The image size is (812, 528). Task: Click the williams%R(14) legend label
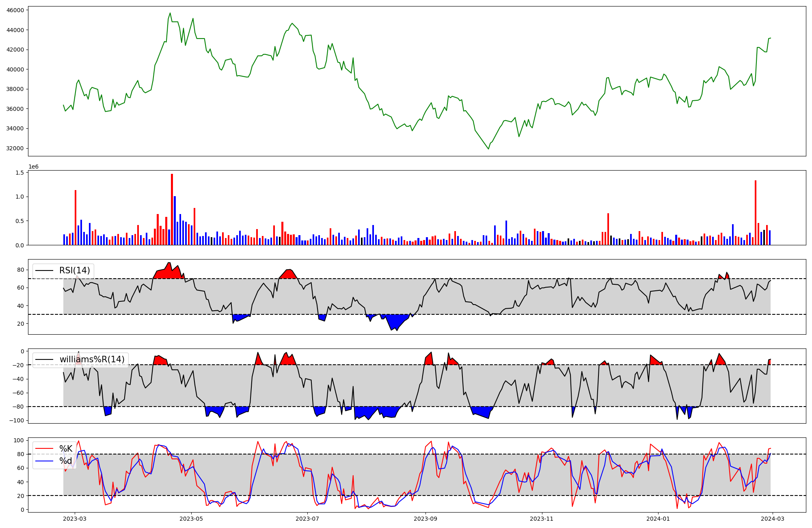click(x=92, y=359)
